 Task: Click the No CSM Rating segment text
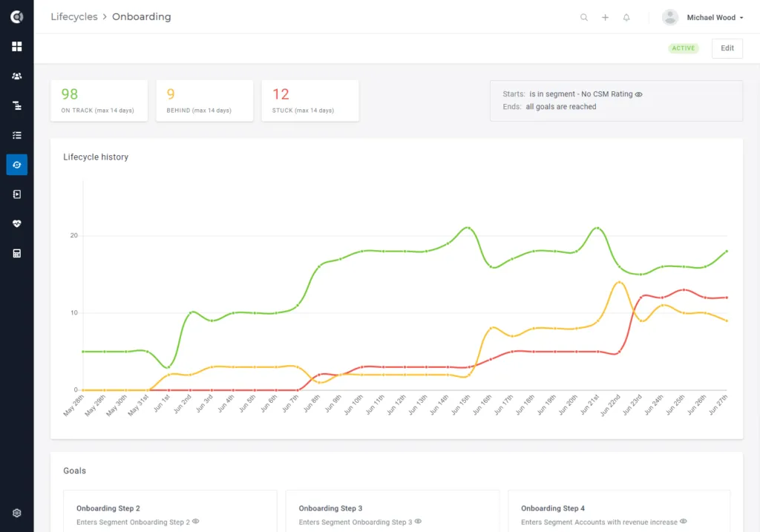click(x=607, y=94)
